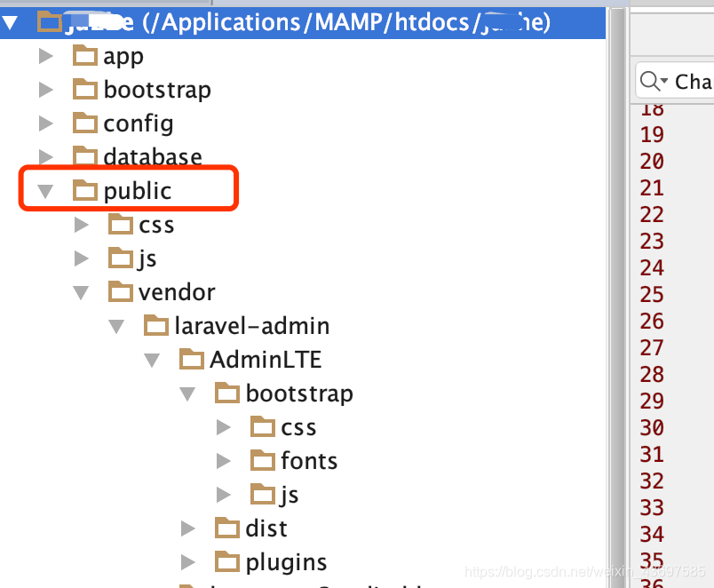Image resolution: width=714 pixels, height=588 pixels.
Task: Collapse the project root folder arrow
Action: 10,22
